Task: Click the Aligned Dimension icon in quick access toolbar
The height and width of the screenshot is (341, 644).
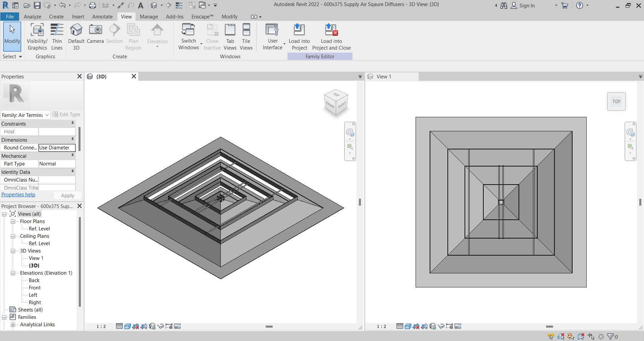Action: point(120,5)
